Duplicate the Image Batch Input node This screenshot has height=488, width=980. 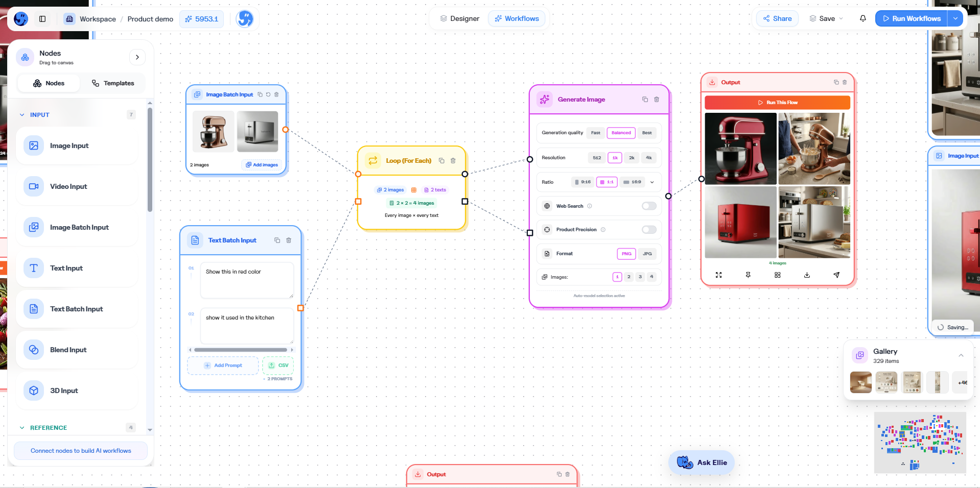[260, 94]
